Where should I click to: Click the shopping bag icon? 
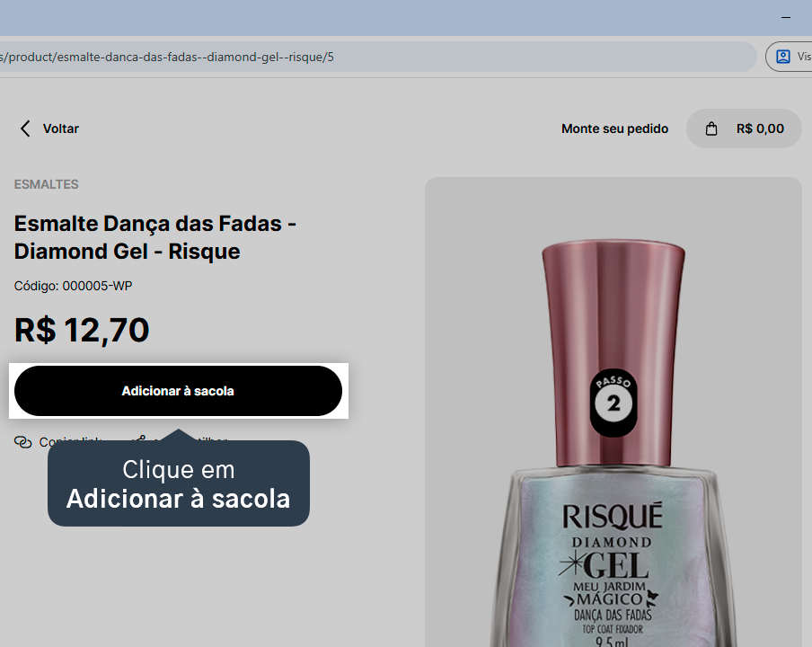(x=711, y=129)
